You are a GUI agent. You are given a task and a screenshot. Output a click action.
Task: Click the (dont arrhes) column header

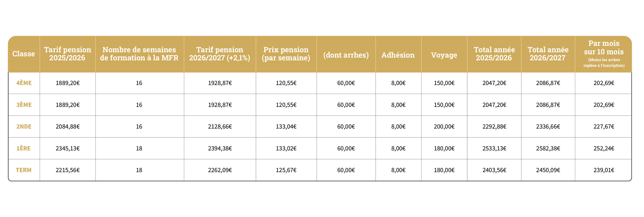[346, 55]
